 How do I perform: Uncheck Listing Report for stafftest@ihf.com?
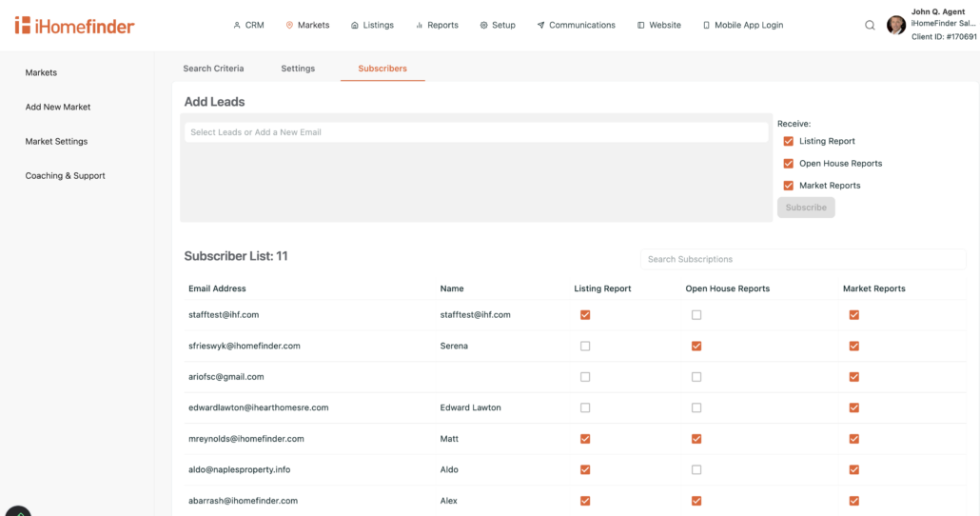[x=585, y=314]
